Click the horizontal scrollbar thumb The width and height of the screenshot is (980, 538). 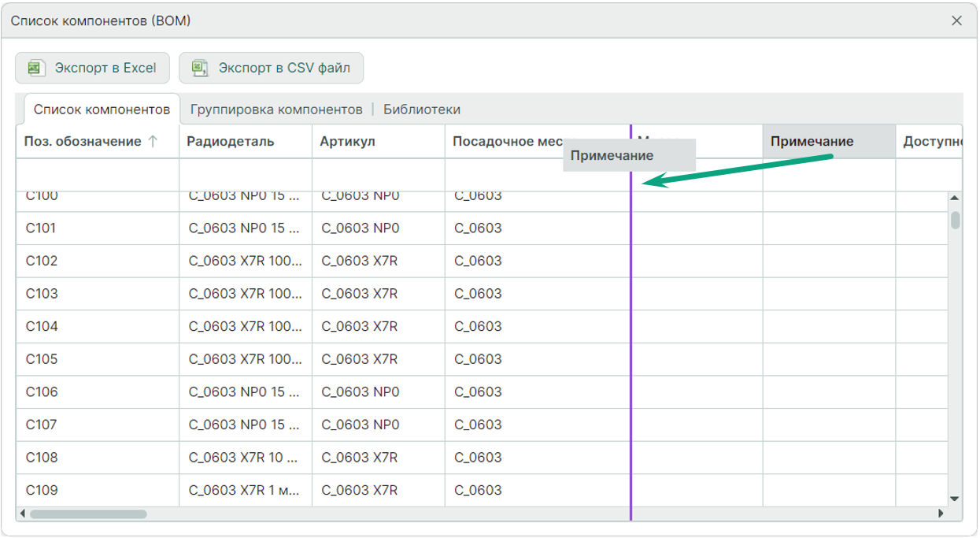88,514
